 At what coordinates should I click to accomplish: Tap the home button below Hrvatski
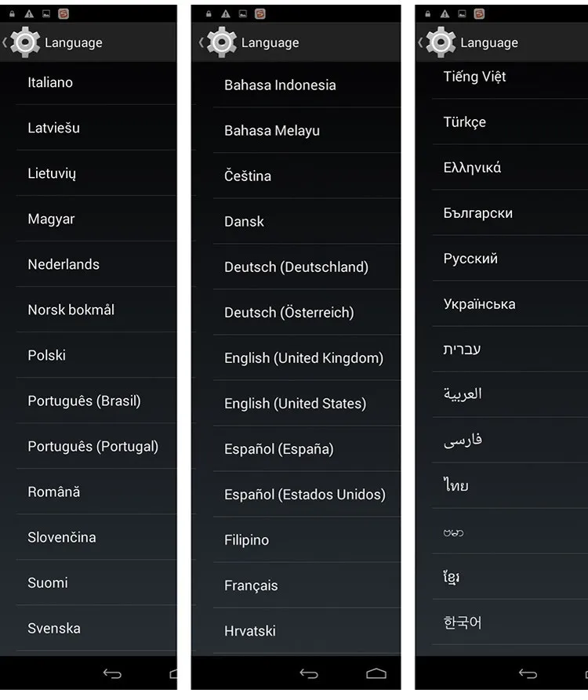[x=376, y=673]
